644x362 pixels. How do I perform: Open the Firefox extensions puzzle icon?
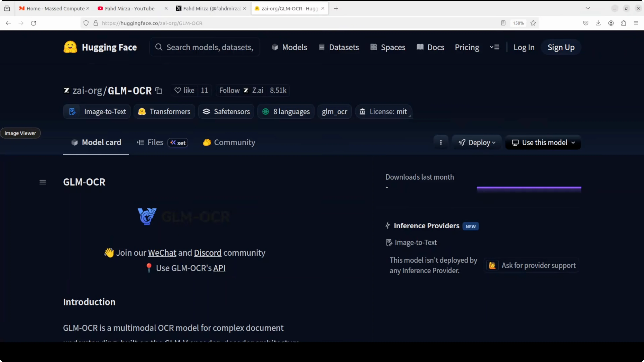click(623, 23)
